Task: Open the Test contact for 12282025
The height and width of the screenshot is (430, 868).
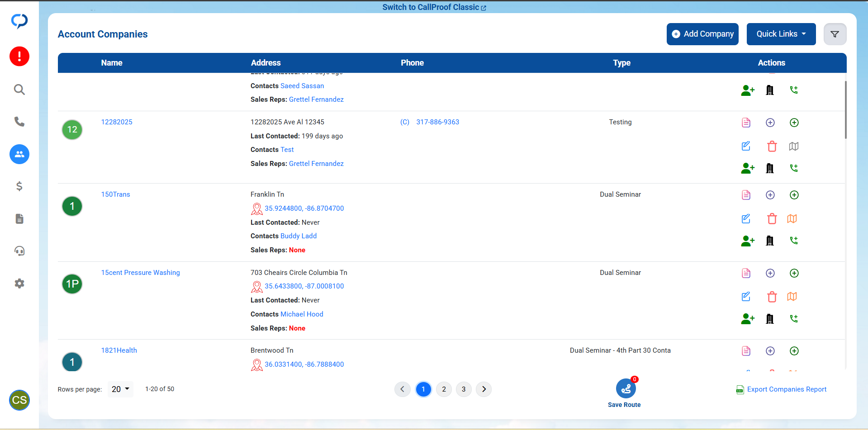Action: coord(287,150)
